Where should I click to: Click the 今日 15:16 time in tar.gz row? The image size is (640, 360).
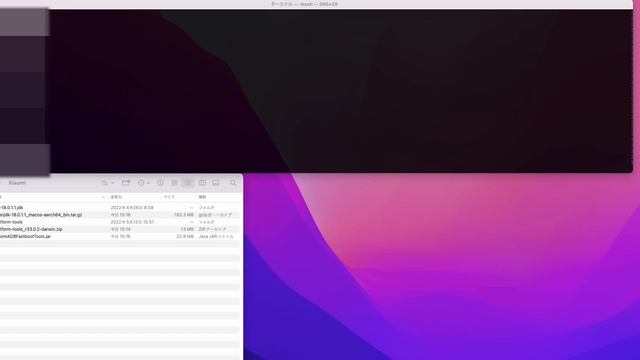point(120,215)
